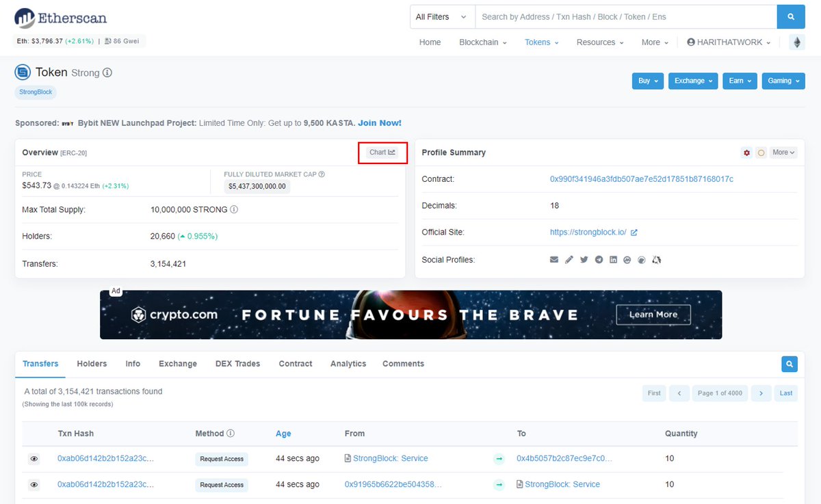Screen dimensions: 821x504
Task: Click contract file icon before StrongBlock: Service sender
Action: [x=348, y=458]
